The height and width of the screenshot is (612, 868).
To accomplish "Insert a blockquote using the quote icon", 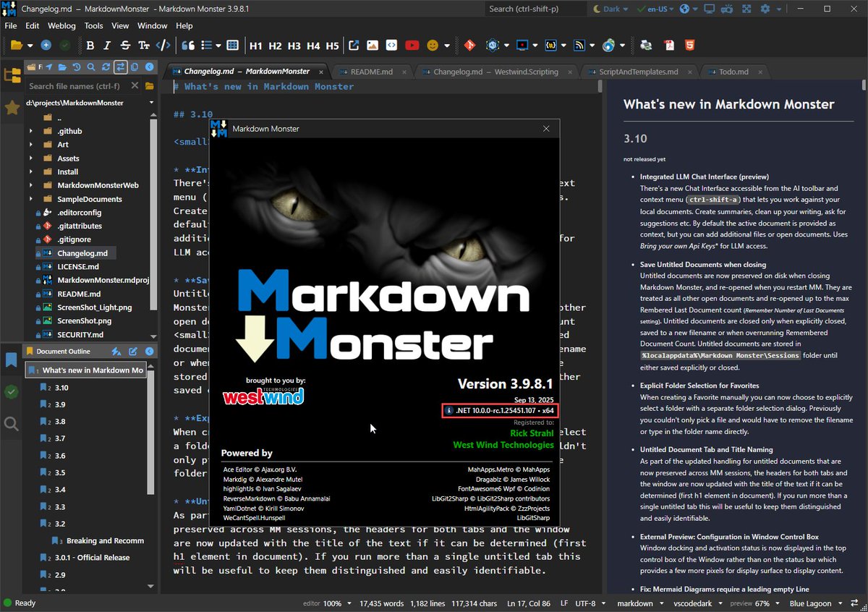I will [x=188, y=45].
